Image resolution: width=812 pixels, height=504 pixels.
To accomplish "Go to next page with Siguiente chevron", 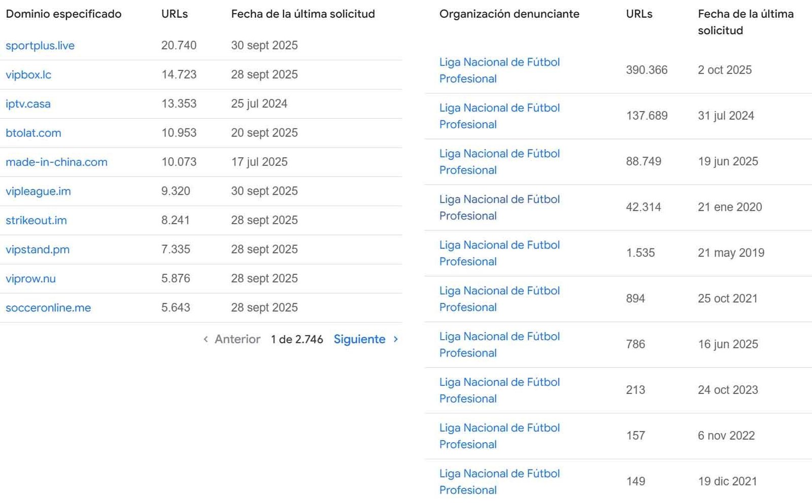I will [396, 339].
